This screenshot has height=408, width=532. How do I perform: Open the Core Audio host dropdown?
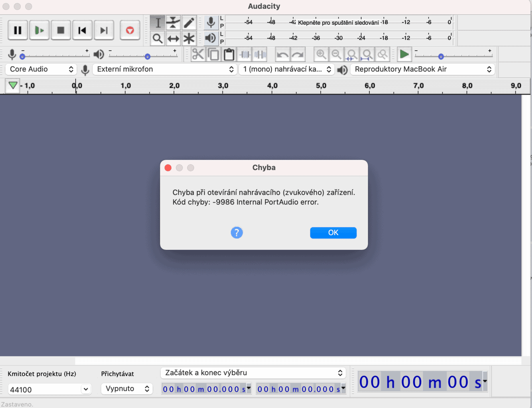(x=41, y=69)
